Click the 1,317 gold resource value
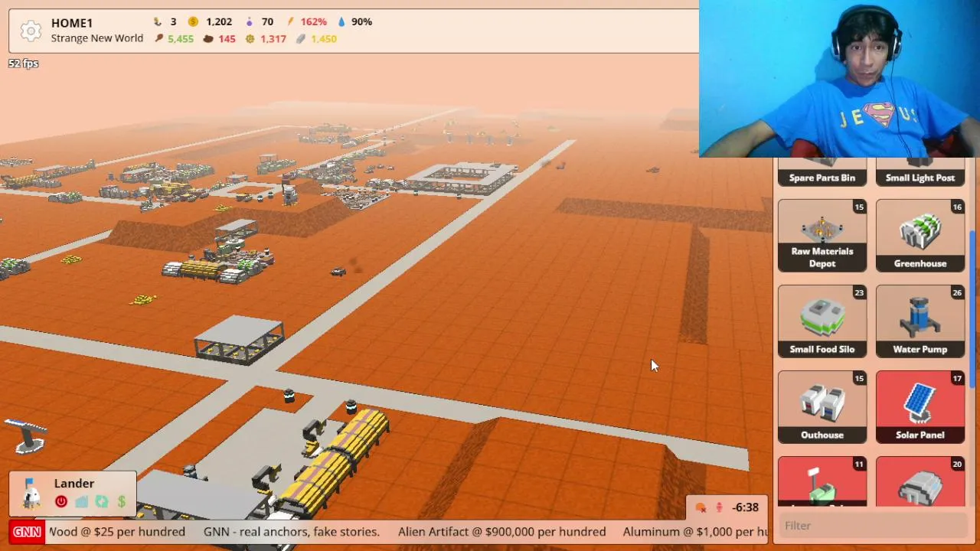The image size is (980, 551). pyautogui.click(x=273, y=38)
